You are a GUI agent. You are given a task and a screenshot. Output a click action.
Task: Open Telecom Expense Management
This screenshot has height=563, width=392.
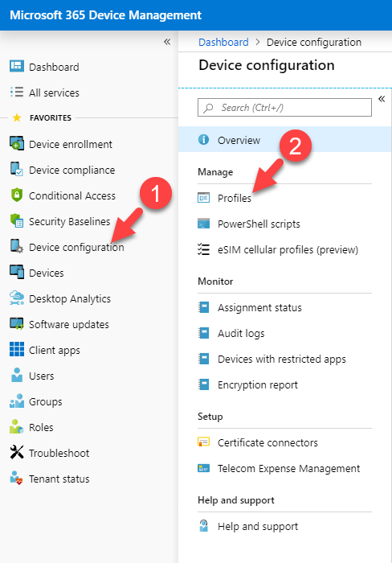coord(288,469)
